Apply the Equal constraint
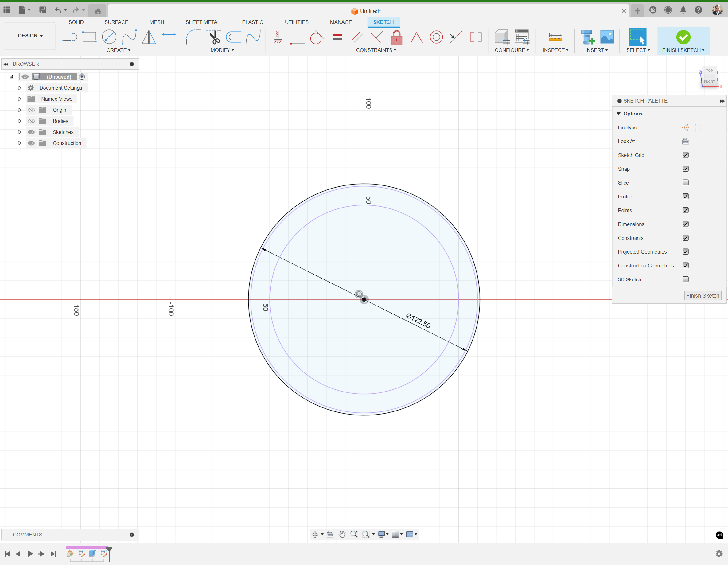The width and height of the screenshot is (728, 565). point(337,37)
